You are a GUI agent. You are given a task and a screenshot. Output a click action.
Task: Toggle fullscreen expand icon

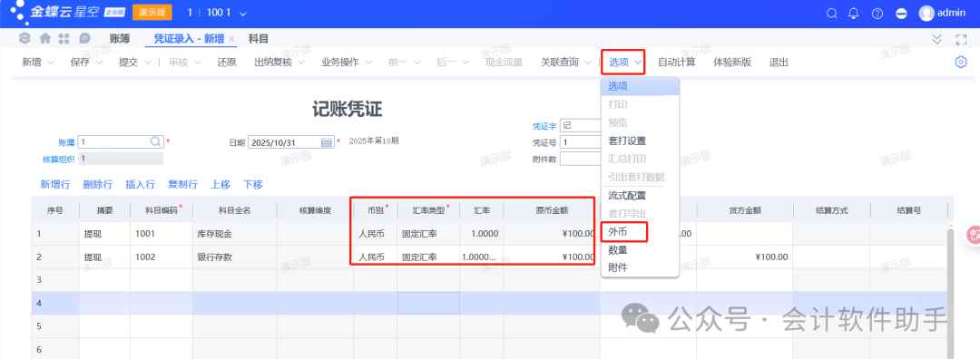961,39
